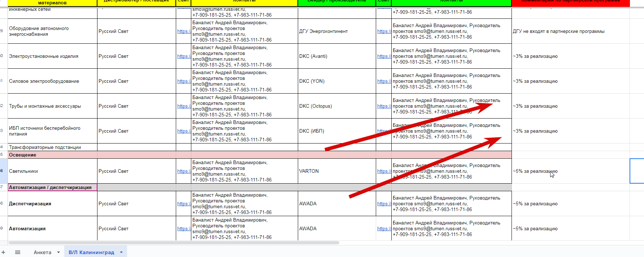Add a new sheet with plus icon

tap(3, 252)
